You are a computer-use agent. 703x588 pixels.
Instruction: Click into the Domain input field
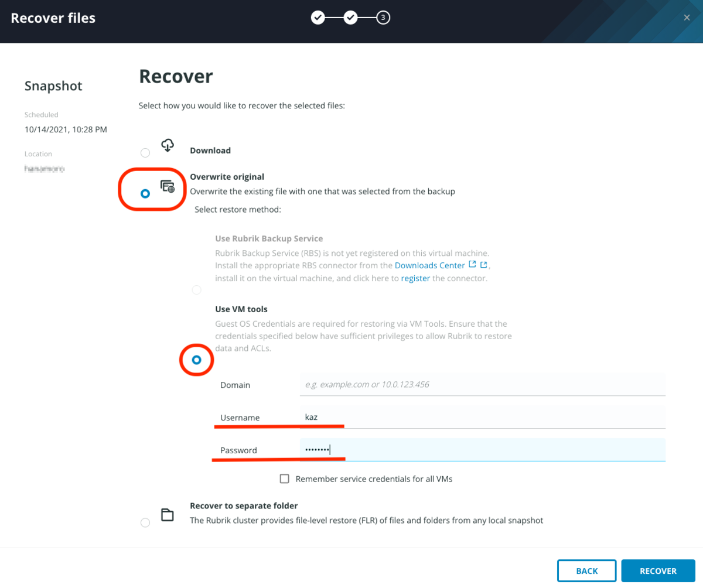(x=482, y=385)
